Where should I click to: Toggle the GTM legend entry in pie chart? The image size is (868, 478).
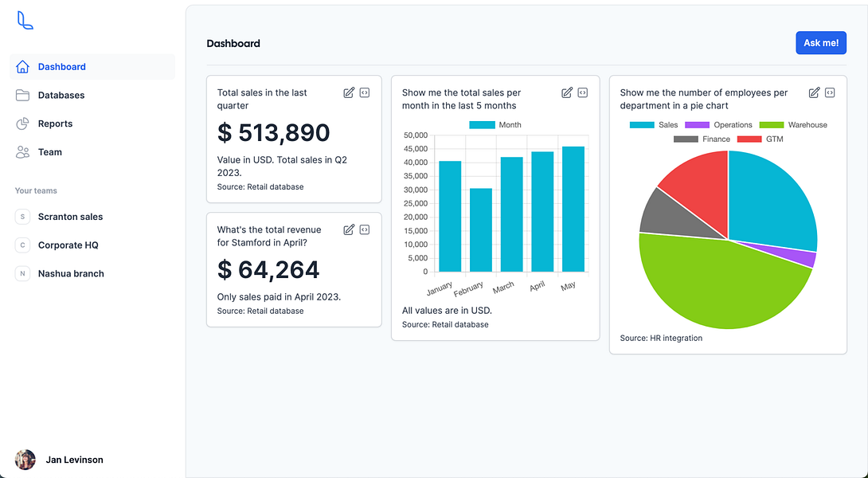760,139
